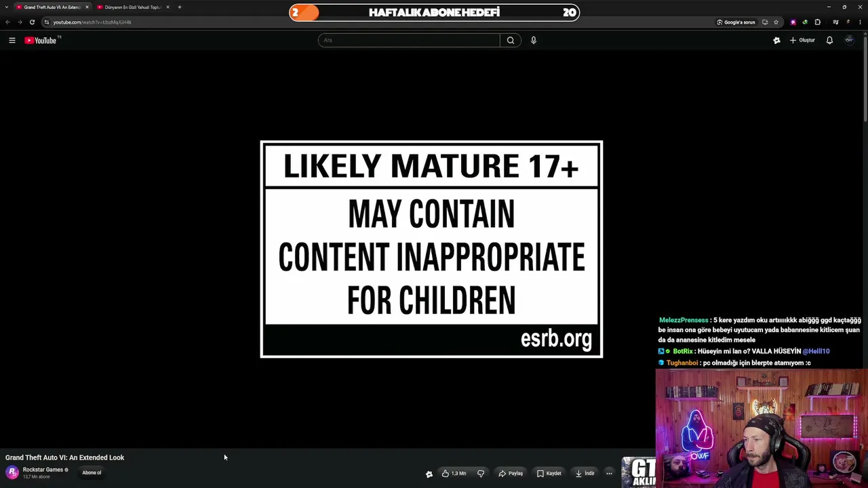Download the video with İndir
The image size is (868, 488).
585,473
